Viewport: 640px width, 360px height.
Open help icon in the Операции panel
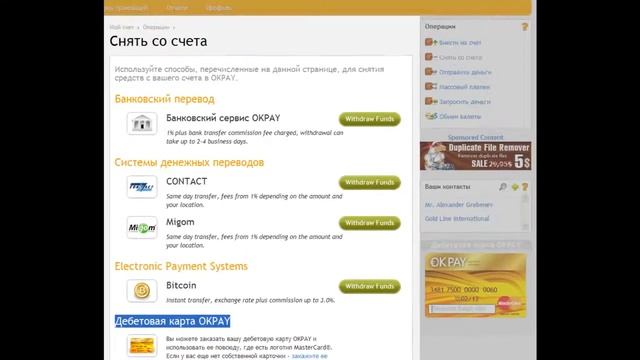tap(524, 27)
